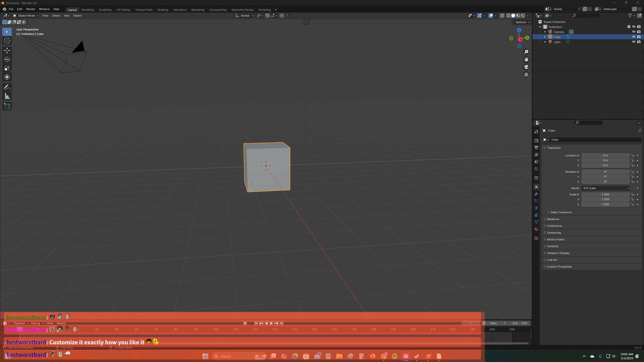
Task: Click the pan view hand icon
Action: click(526, 59)
